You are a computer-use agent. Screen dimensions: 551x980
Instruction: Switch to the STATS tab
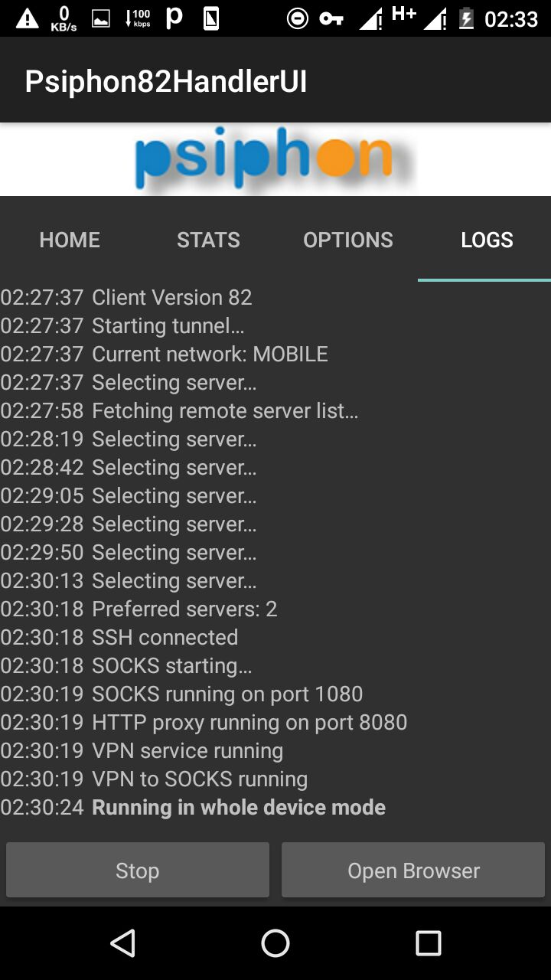point(208,240)
